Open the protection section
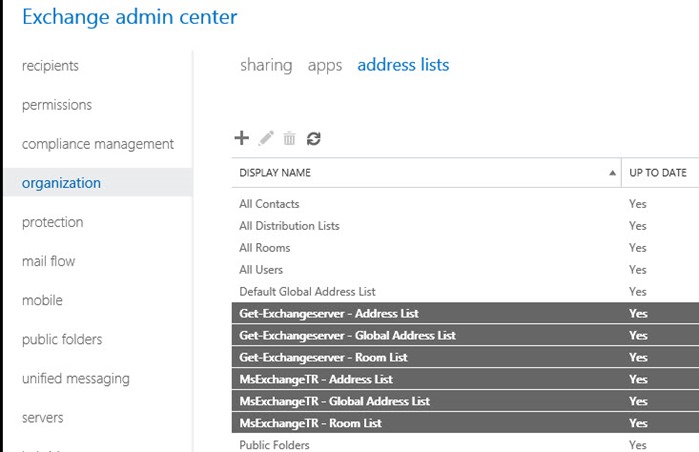Viewport: 699px width, 452px height. pos(53,222)
